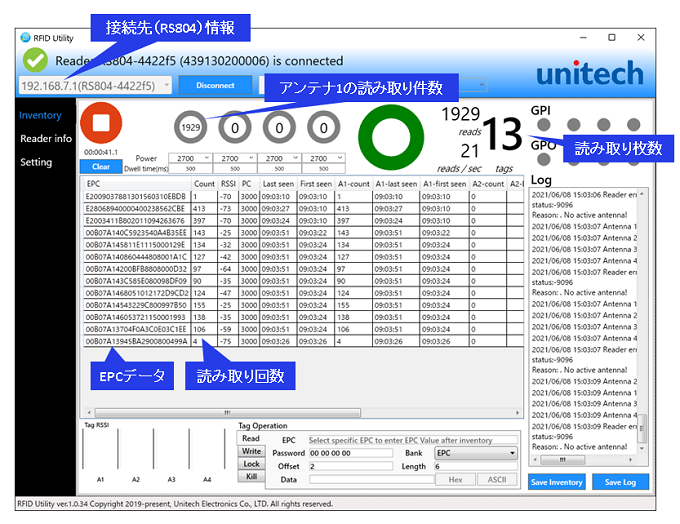Expand antenna 3 power dropdown 2700

point(279,158)
